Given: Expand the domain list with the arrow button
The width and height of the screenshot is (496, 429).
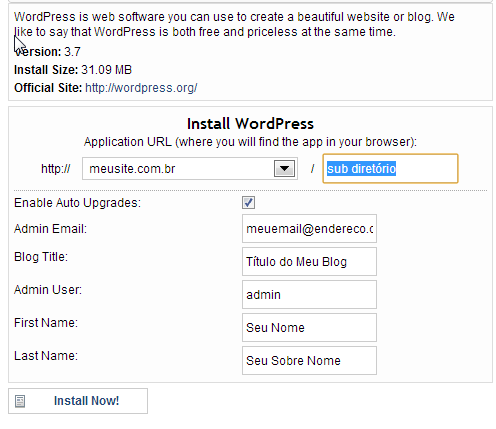Looking at the screenshot, I should (x=284, y=169).
